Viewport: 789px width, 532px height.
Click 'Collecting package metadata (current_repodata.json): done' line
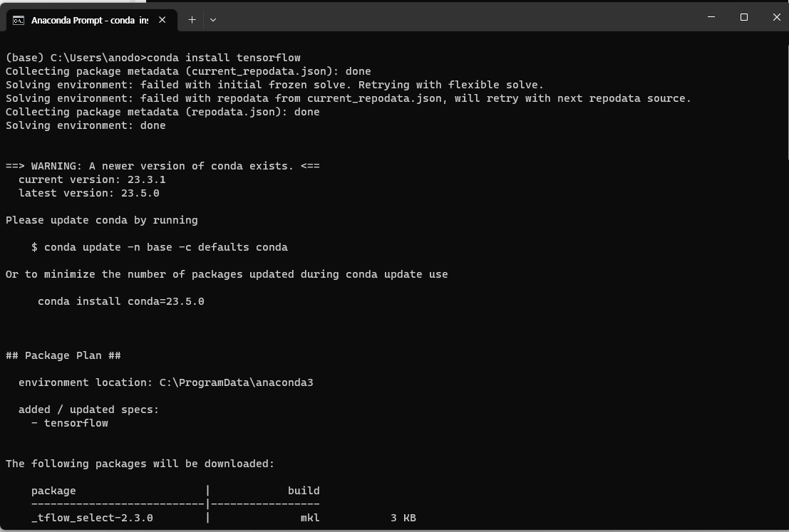click(188, 71)
